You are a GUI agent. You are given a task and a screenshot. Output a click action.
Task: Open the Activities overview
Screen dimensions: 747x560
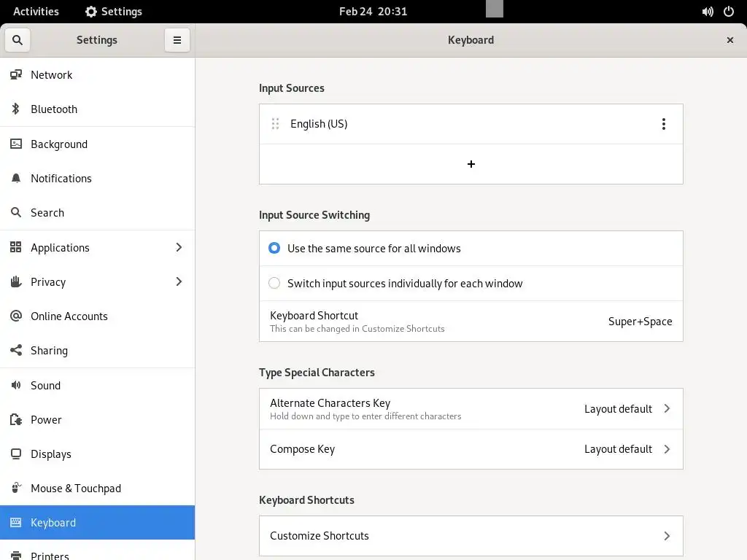(36, 12)
